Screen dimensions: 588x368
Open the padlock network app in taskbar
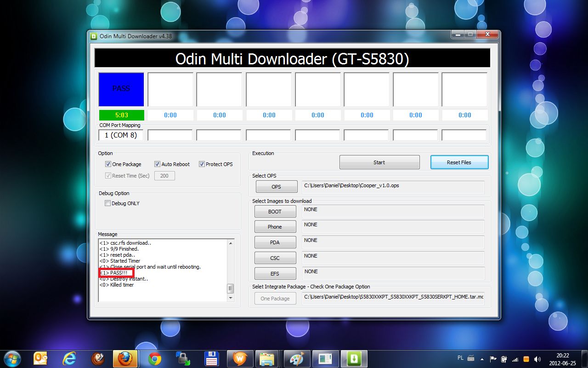[x=183, y=358]
